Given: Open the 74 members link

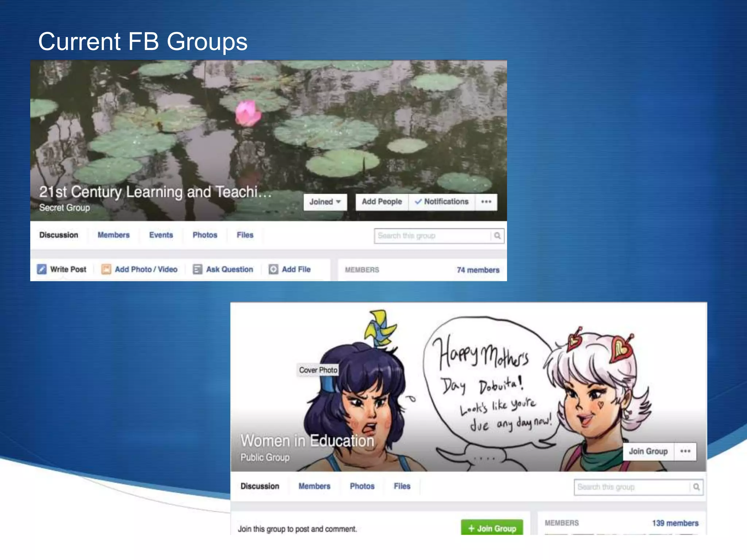Looking at the screenshot, I should tap(478, 270).
